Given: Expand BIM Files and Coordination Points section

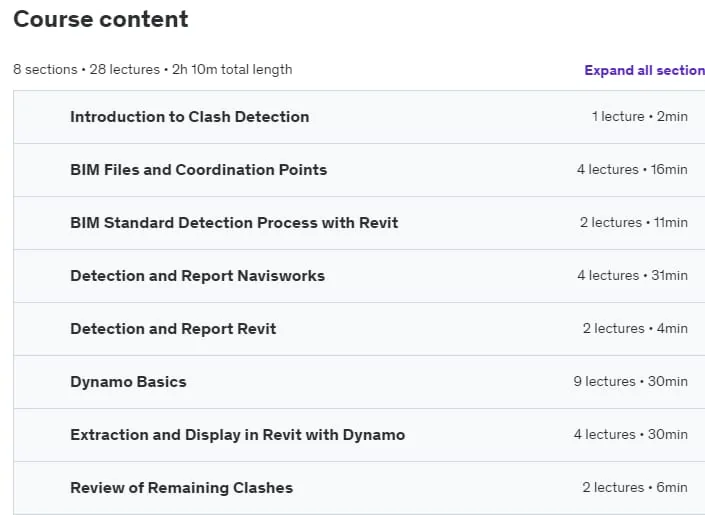Looking at the screenshot, I should [x=359, y=170].
